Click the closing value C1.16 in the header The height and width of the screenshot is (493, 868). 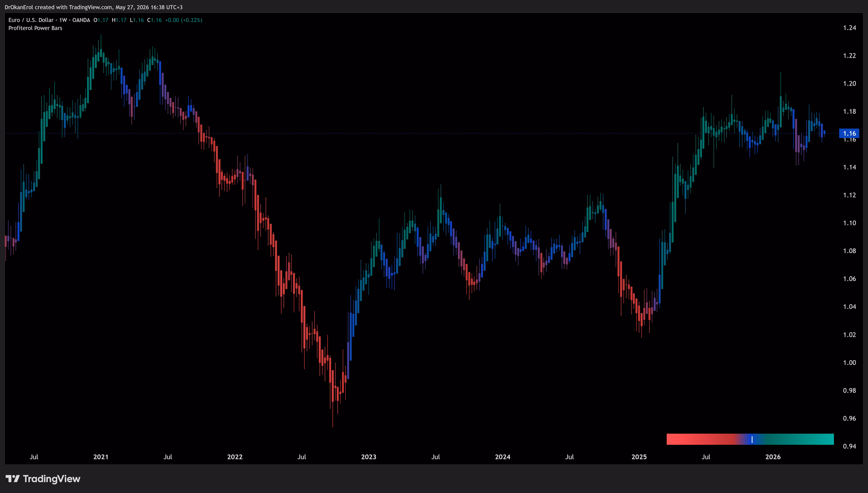click(x=154, y=20)
